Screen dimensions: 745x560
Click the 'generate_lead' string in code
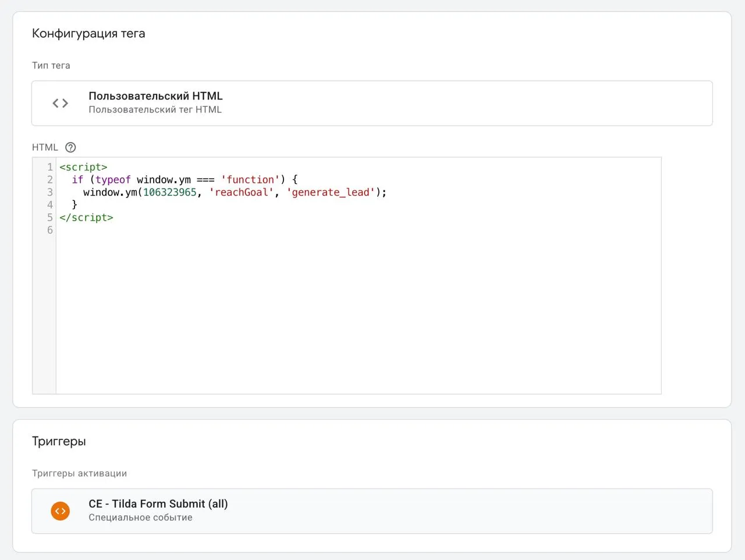pyautogui.click(x=331, y=192)
